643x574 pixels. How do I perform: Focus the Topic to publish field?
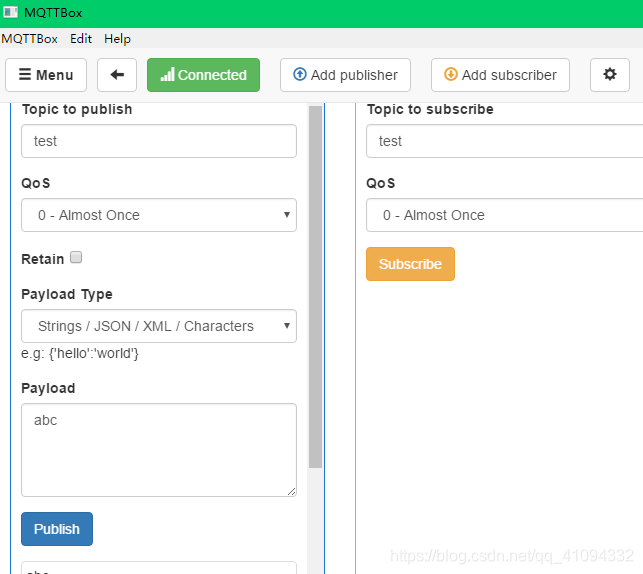coord(159,141)
